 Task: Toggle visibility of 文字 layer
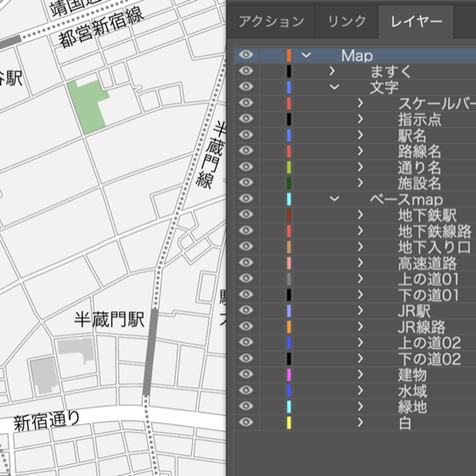pos(246,86)
